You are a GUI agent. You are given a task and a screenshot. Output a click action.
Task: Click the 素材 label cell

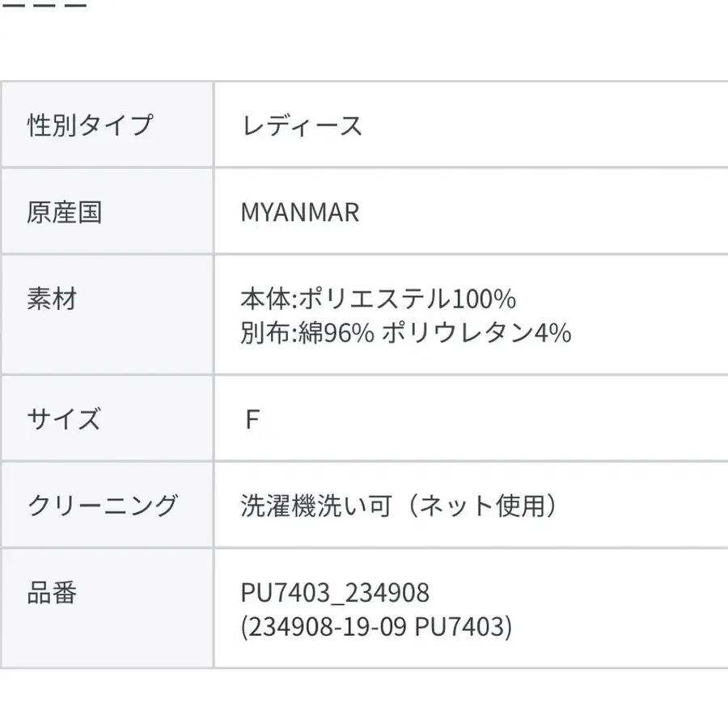(108, 315)
